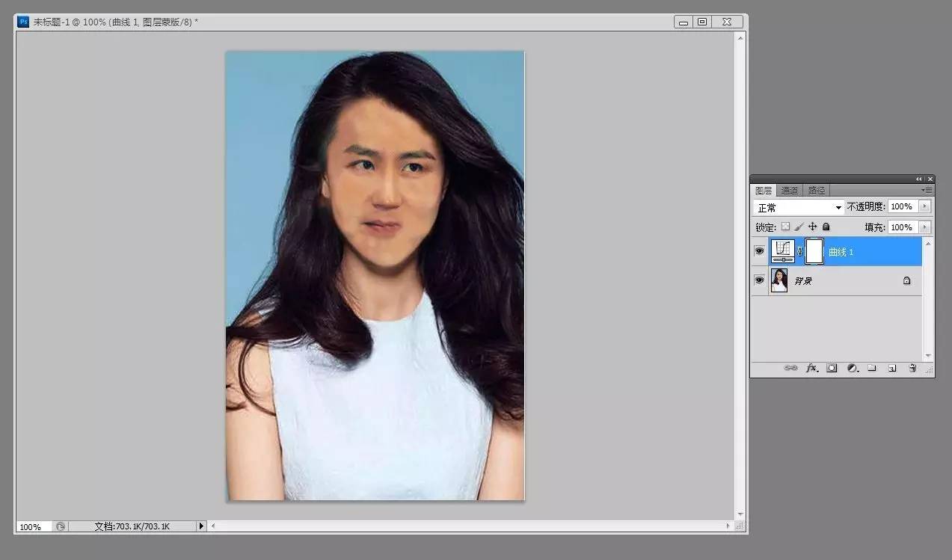Viewport: 952px width, 560px height.
Task: Delete layer with the trash icon
Action: (x=912, y=369)
